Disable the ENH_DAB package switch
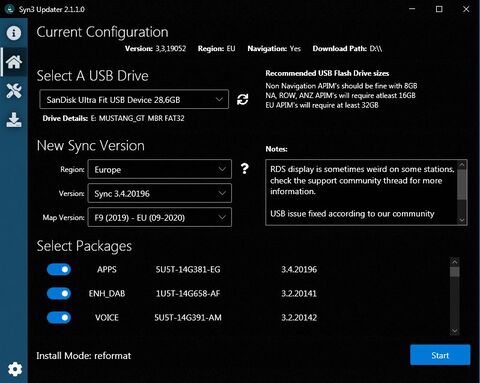The height and width of the screenshot is (383, 480). point(59,293)
